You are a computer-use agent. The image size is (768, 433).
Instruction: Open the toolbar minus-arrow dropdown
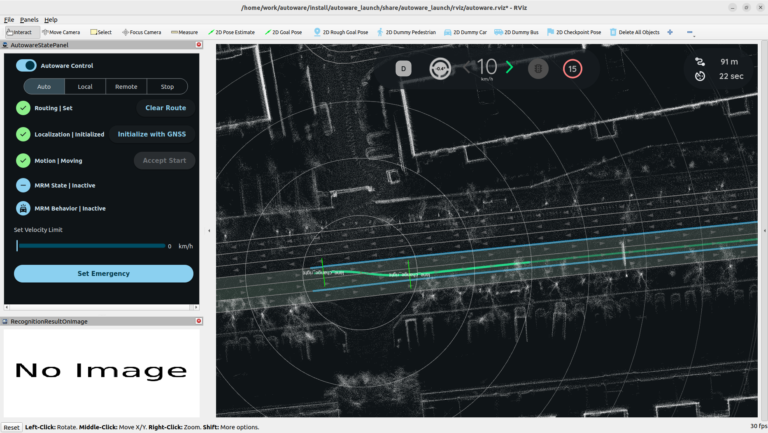(689, 32)
